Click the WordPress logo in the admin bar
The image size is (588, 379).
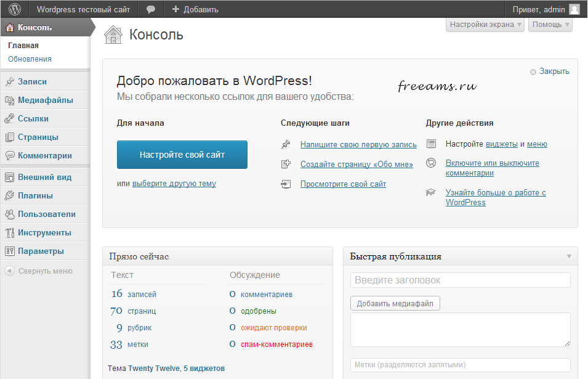pyautogui.click(x=14, y=9)
